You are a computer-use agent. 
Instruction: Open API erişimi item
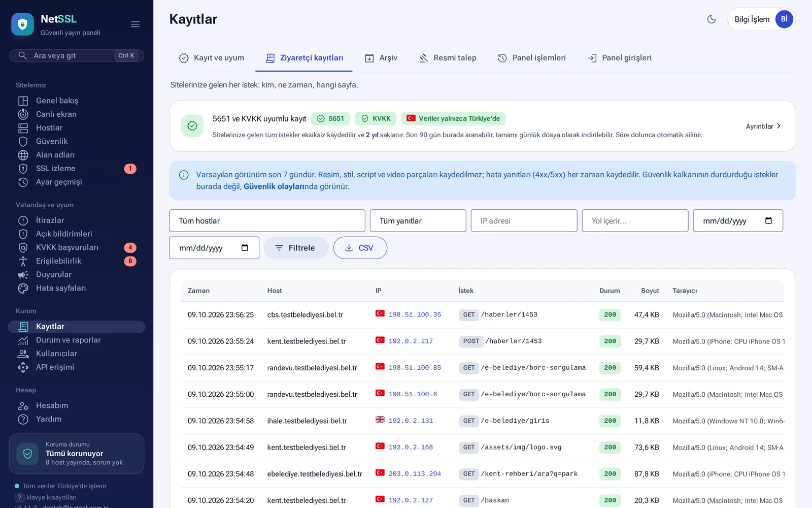[77, 367]
